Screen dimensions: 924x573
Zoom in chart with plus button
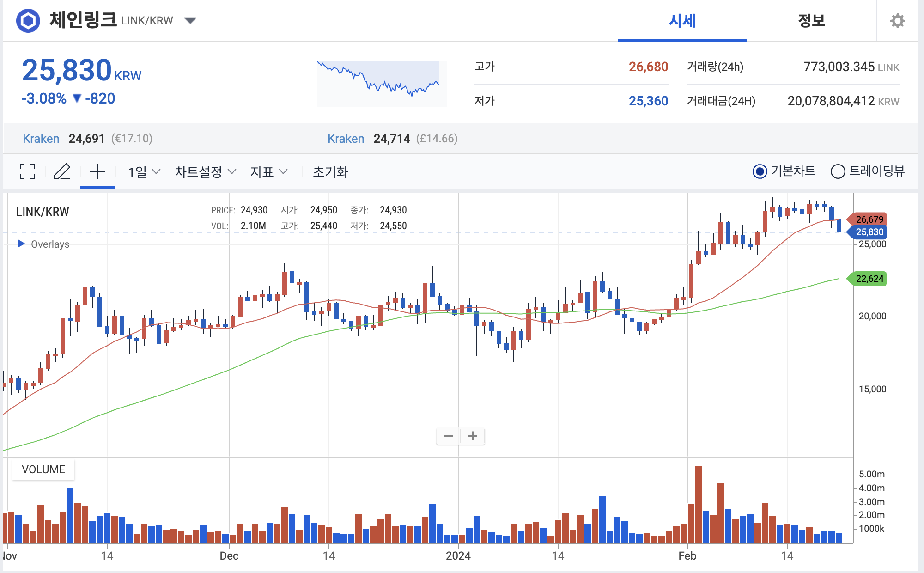[x=473, y=436]
